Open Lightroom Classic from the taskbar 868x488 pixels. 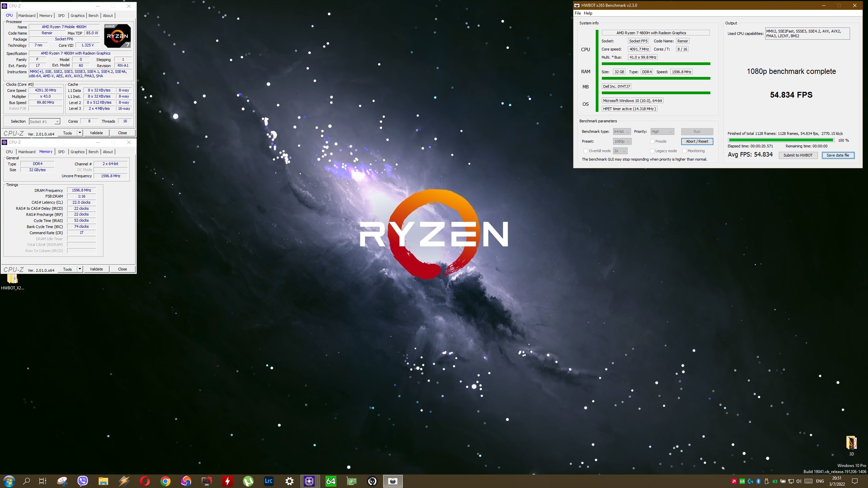pyautogui.click(x=269, y=481)
